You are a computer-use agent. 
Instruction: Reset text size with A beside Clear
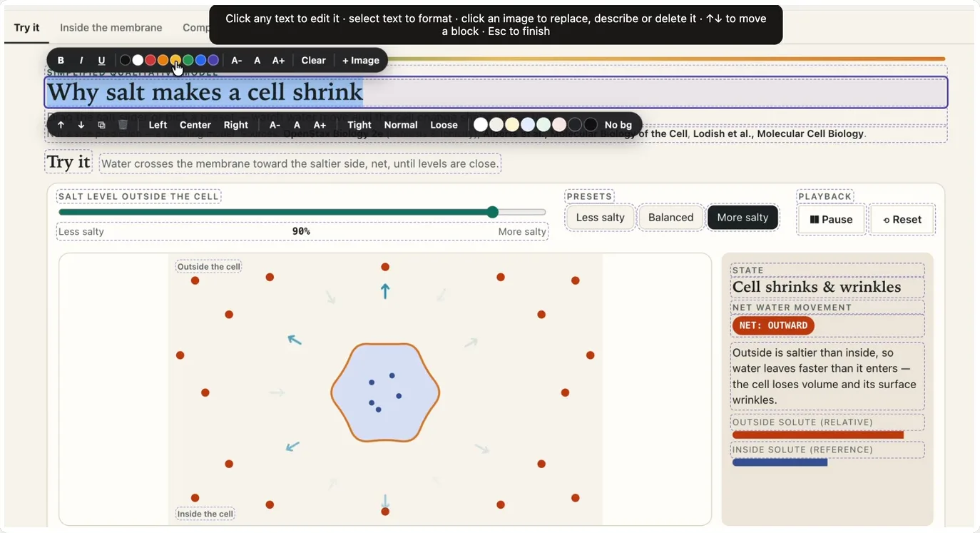point(257,61)
